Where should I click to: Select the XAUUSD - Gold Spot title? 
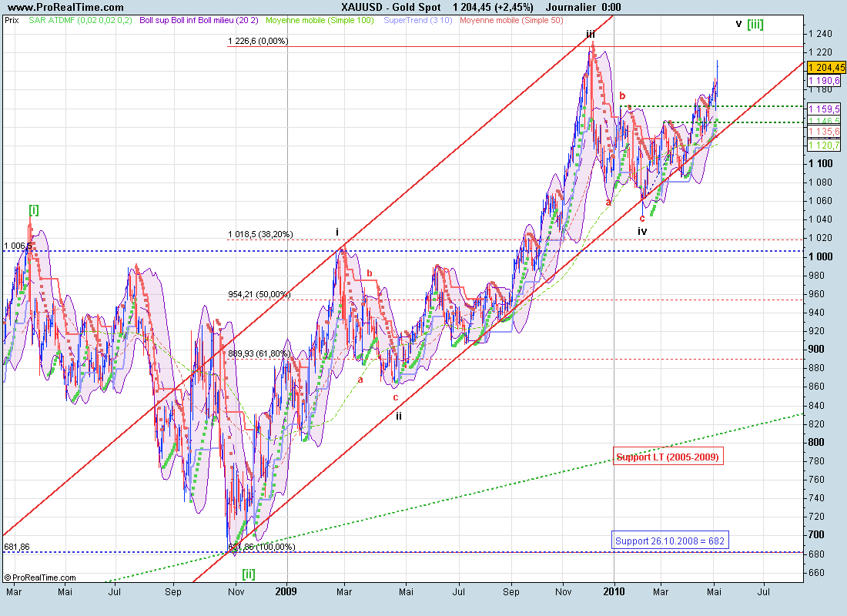(391, 7)
